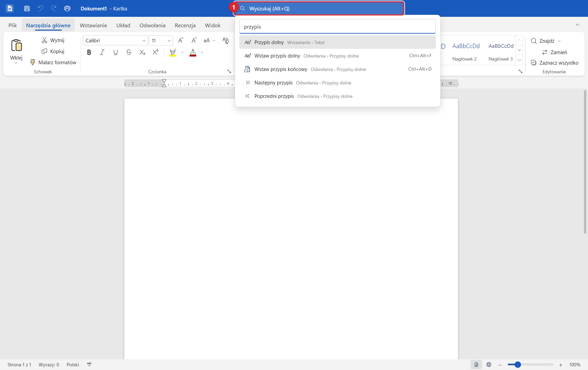Viewport: 588px width, 370px height.
Task: Click the Print icon in title bar
Action: click(x=67, y=8)
